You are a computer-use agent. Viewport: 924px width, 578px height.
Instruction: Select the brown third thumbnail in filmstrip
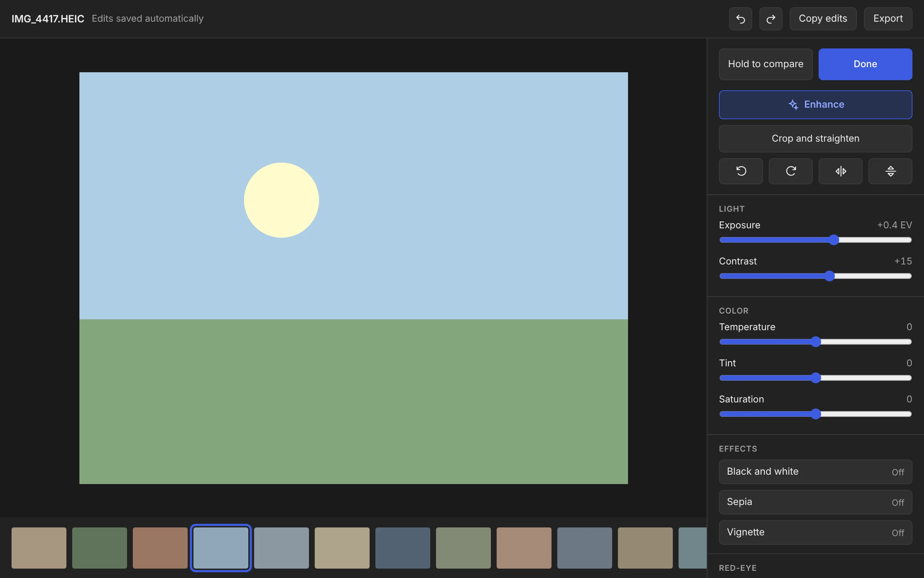point(160,548)
